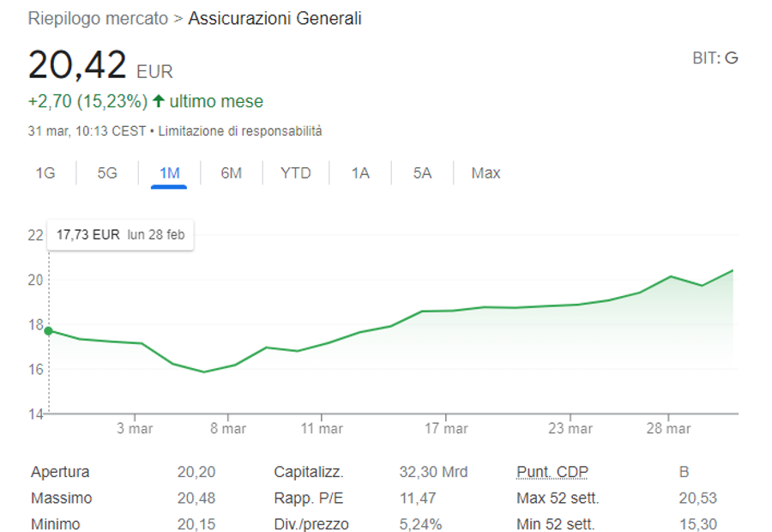The height and width of the screenshot is (532, 772).
Task: Click the Punt. CDP value B
Action: [x=684, y=472]
